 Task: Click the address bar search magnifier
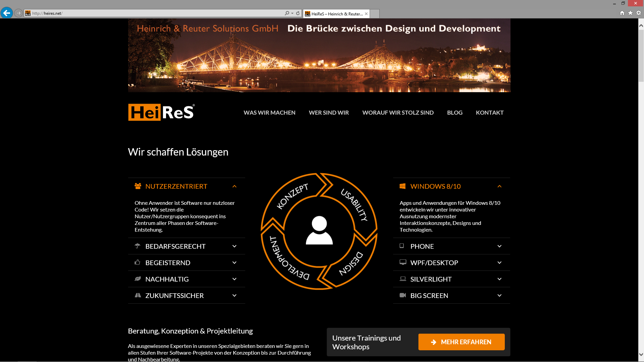coord(287,13)
